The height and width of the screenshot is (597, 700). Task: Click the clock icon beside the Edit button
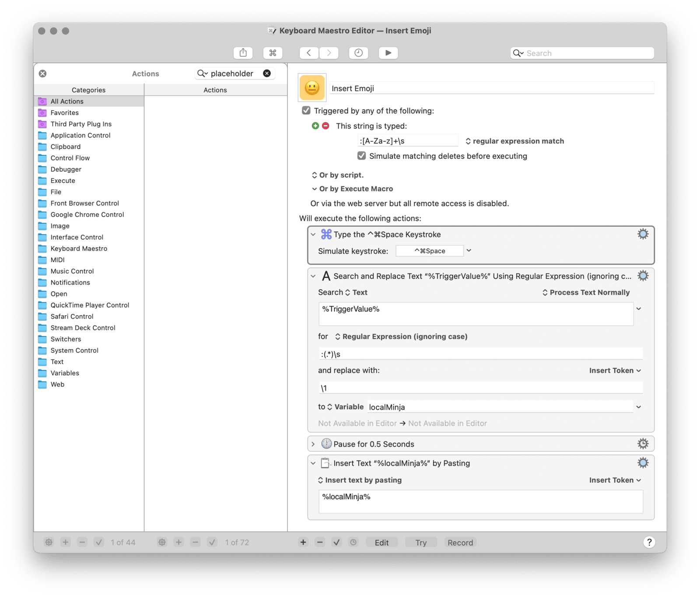353,542
